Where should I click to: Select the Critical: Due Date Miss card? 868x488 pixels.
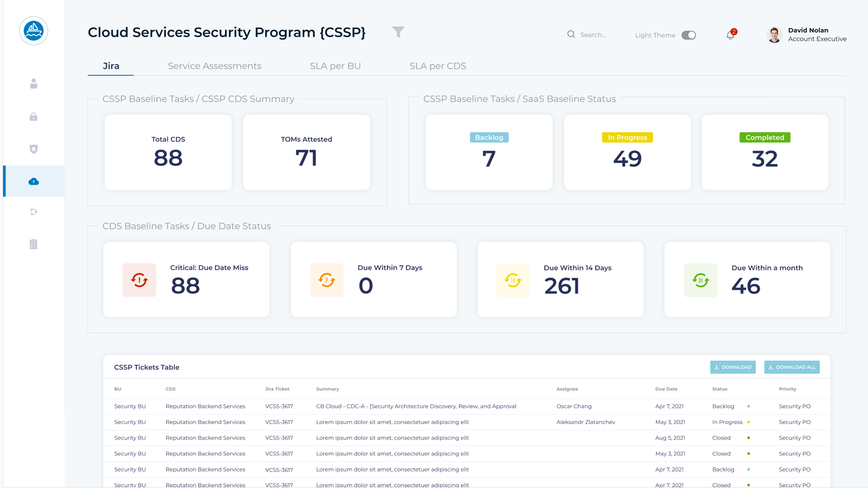coord(186,279)
